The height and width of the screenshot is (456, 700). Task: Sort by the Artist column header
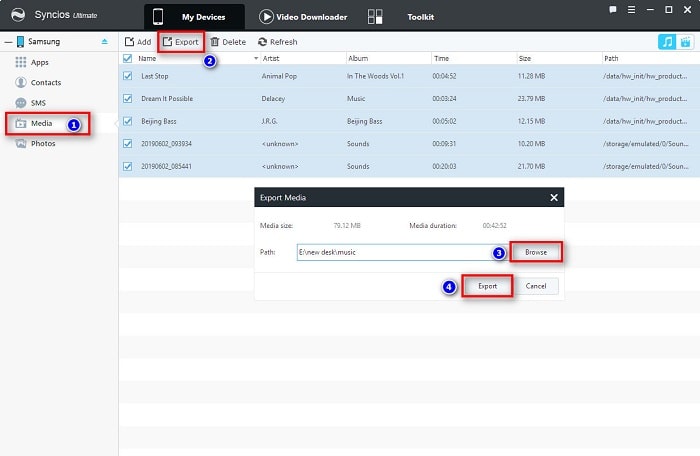tap(271, 59)
